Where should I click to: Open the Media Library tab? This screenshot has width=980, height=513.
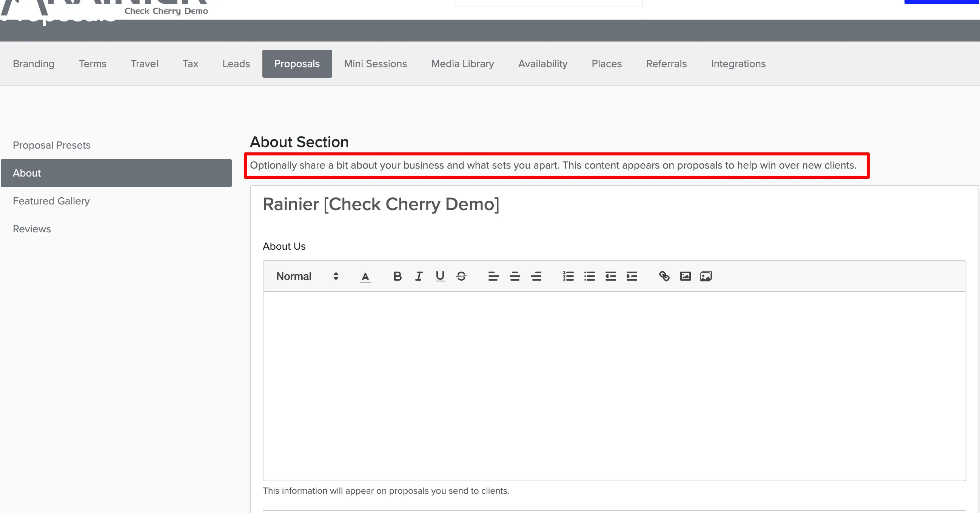462,64
